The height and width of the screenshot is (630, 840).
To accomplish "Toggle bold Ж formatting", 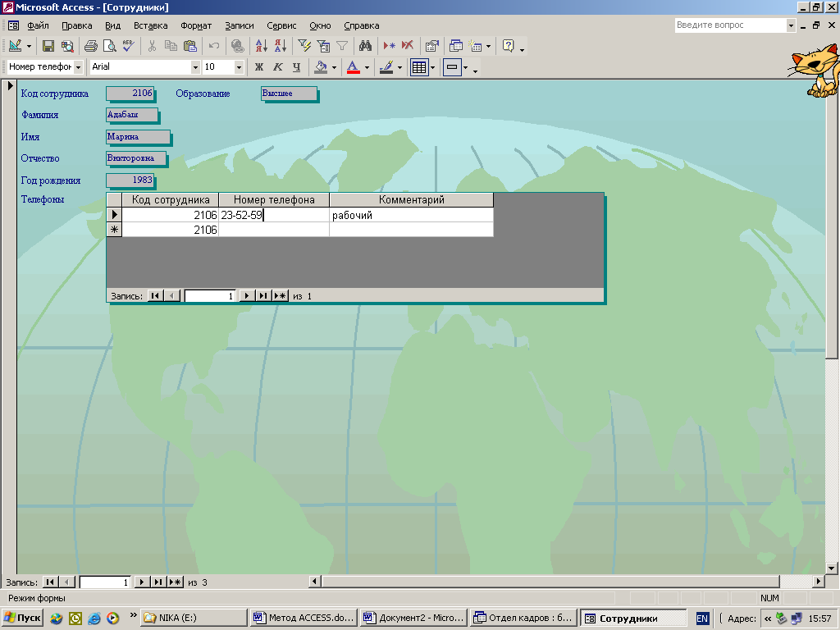I will (259, 67).
